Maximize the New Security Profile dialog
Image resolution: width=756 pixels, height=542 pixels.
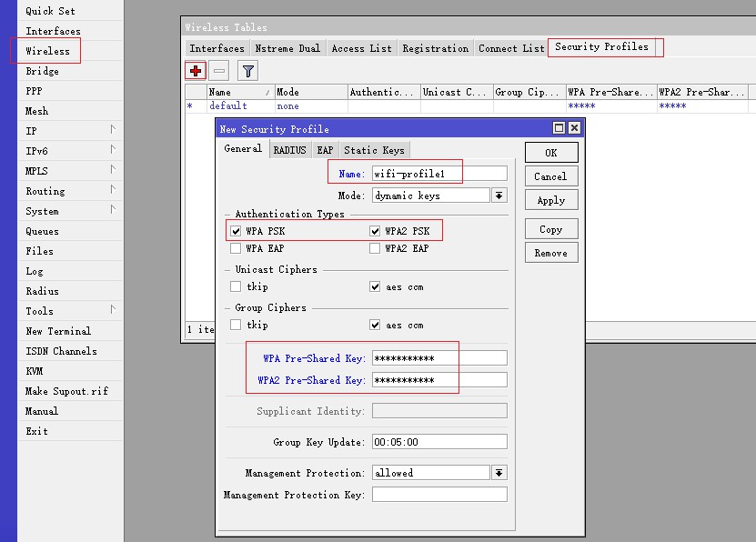tap(559, 129)
